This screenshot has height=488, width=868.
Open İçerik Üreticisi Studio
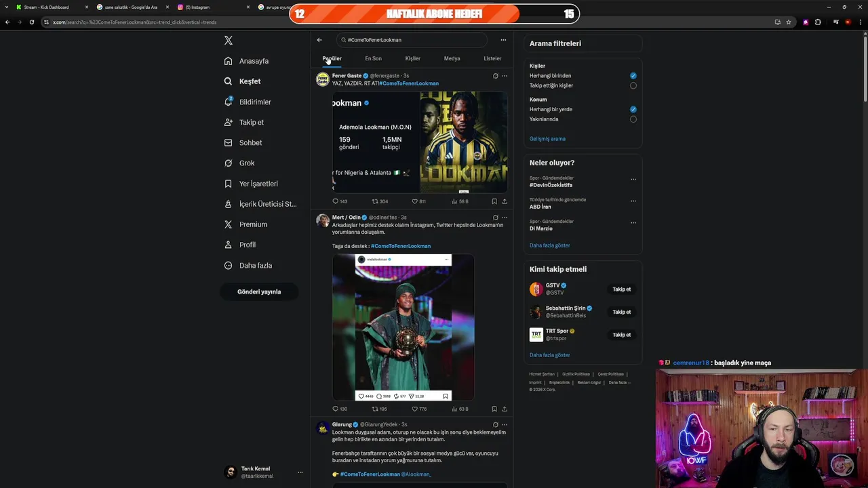coord(260,204)
